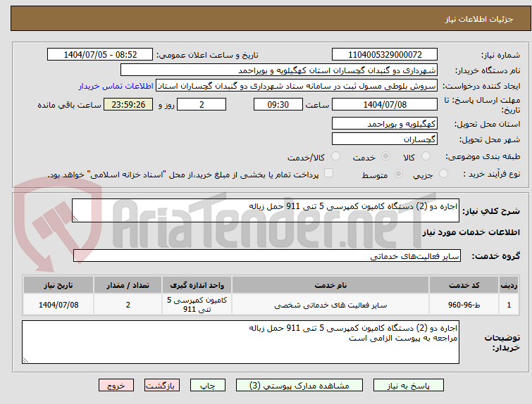532x404 pixels.
Task: Click the جزئیات اطلاعات نیاز page header
Action: coord(478,19)
